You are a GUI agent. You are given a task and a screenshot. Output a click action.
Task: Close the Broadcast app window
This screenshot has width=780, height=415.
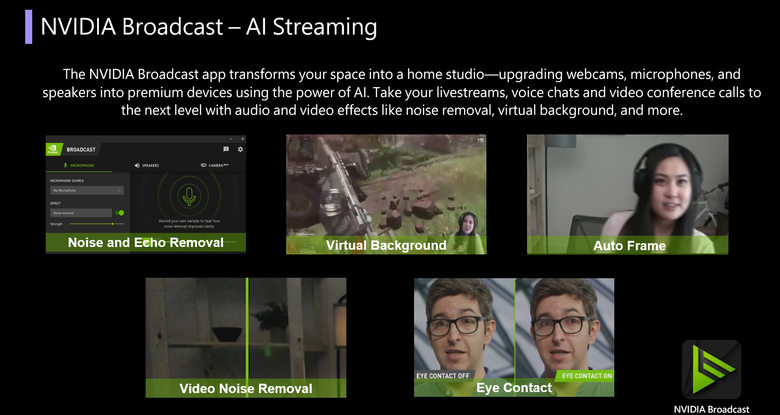[243, 139]
